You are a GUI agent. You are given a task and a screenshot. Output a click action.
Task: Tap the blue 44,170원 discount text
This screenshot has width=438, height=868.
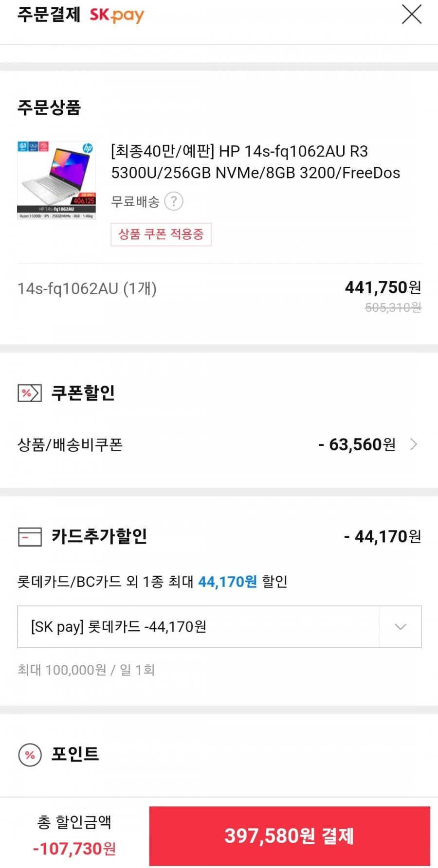tap(227, 582)
